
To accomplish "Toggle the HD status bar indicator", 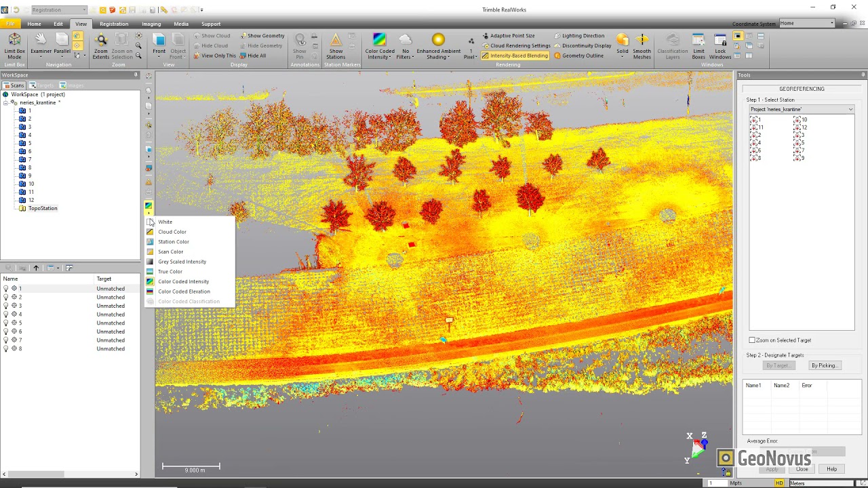I will (x=779, y=483).
